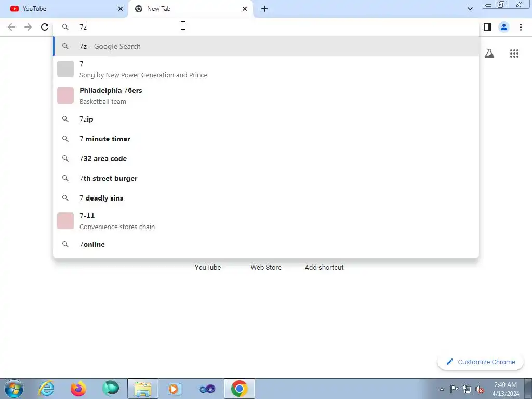Open Chrome Labs flask icon

pos(489,54)
